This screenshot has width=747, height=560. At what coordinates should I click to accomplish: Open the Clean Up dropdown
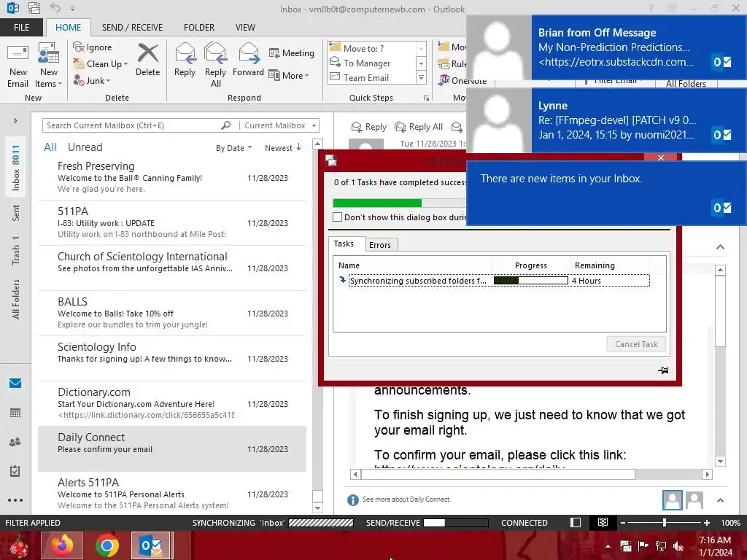(100, 64)
